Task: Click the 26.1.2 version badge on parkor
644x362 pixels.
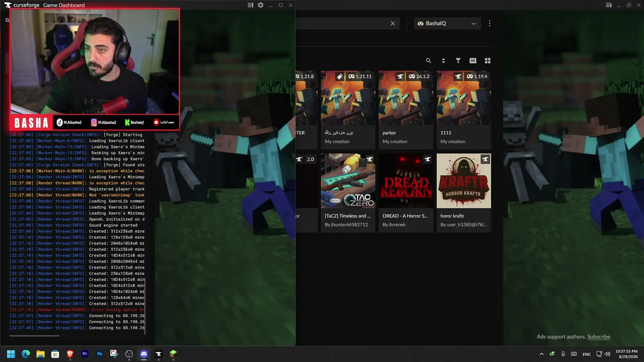Action: click(419, 76)
